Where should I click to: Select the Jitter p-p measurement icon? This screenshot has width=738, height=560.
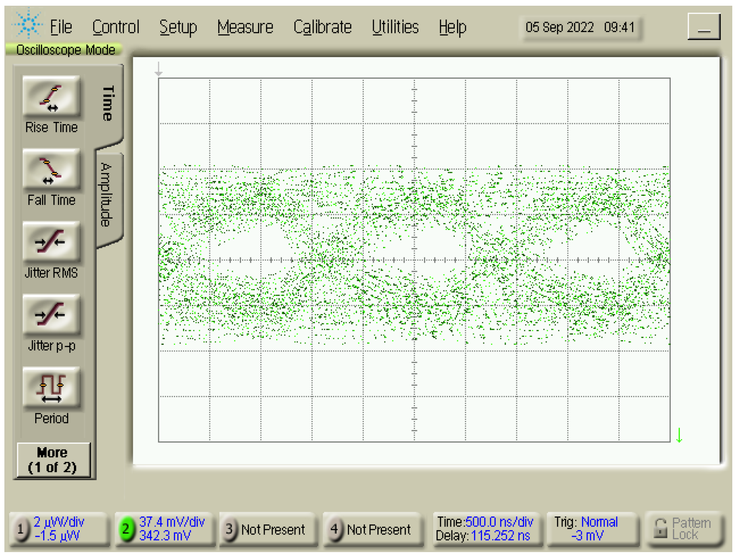point(51,315)
